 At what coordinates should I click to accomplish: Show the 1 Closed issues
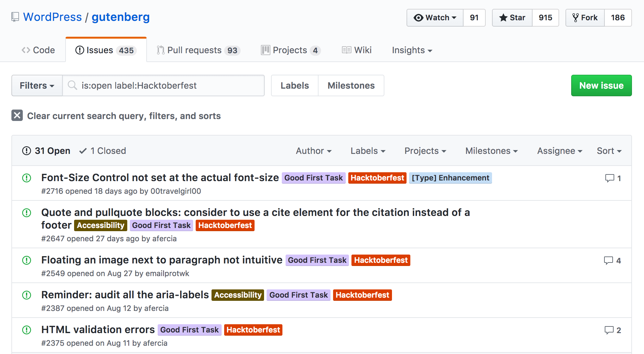point(103,151)
